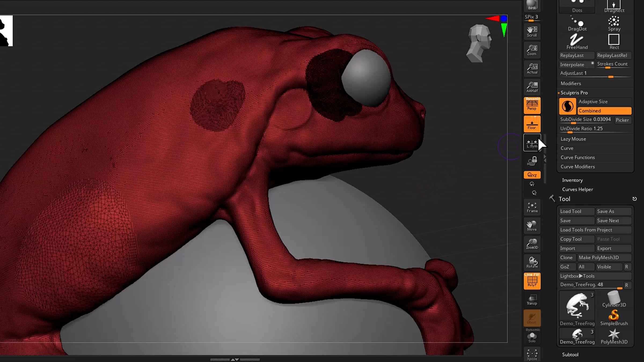Open the Curves Helper section
This screenshot has height=362, width=644.
(577, 189)
